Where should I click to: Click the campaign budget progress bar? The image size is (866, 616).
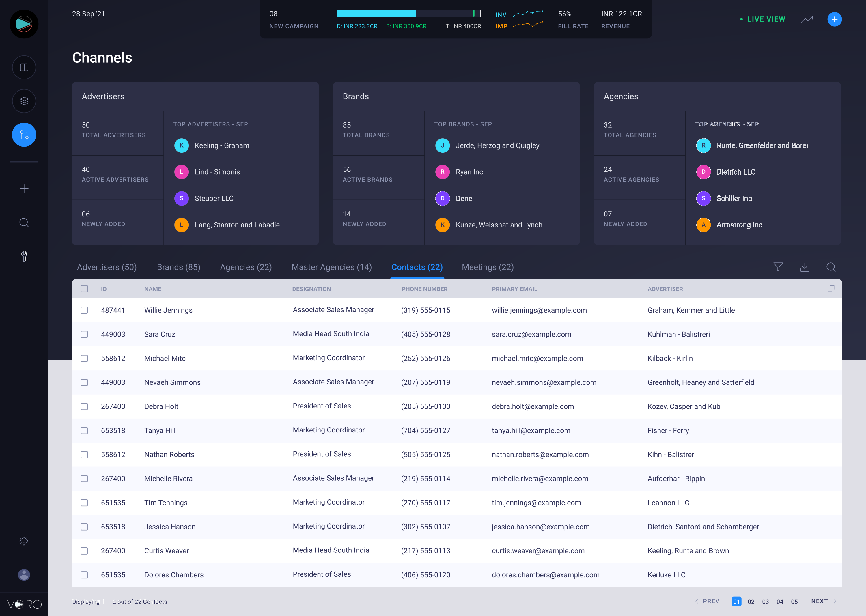[x=408, y=13]
